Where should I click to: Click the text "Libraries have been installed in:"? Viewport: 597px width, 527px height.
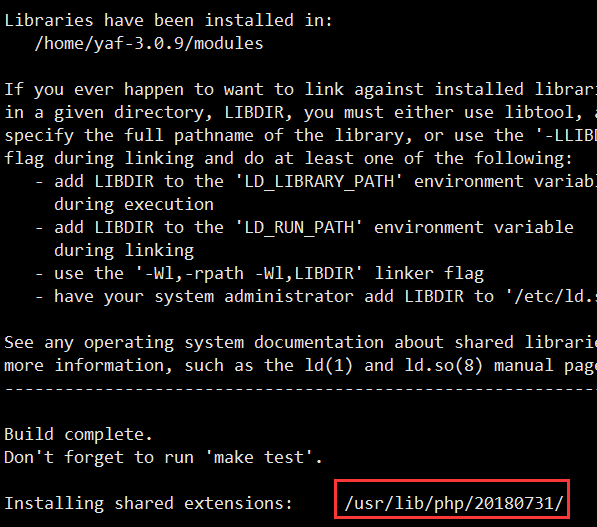[168, 20]
